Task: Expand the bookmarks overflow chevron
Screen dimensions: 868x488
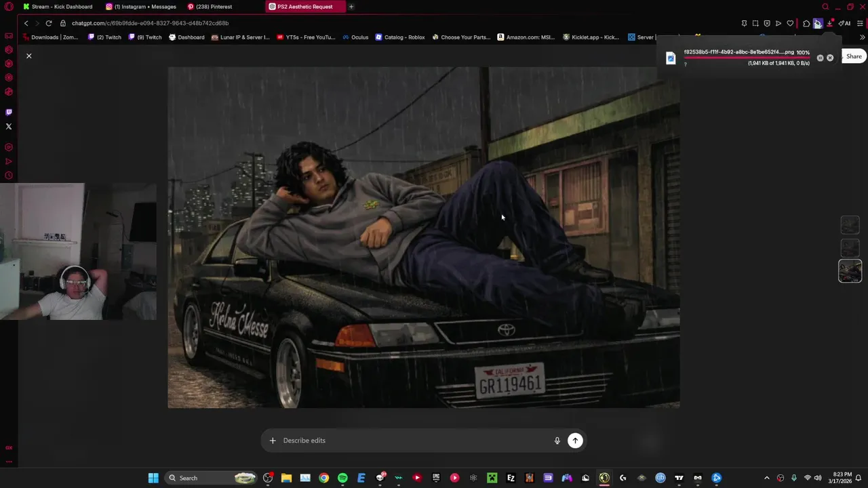Action: coord(863,37)
